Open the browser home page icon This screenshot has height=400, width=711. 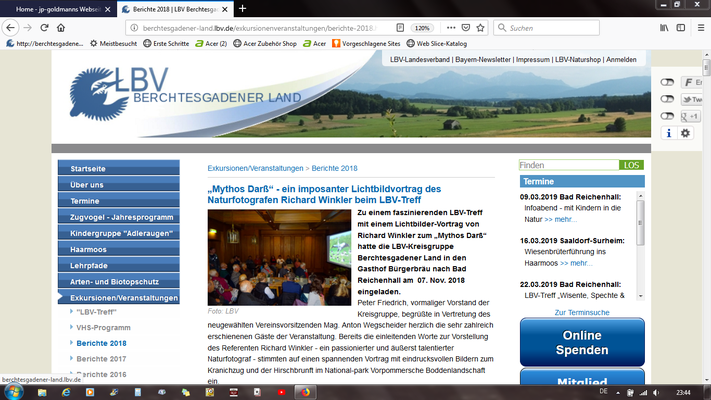61,28
